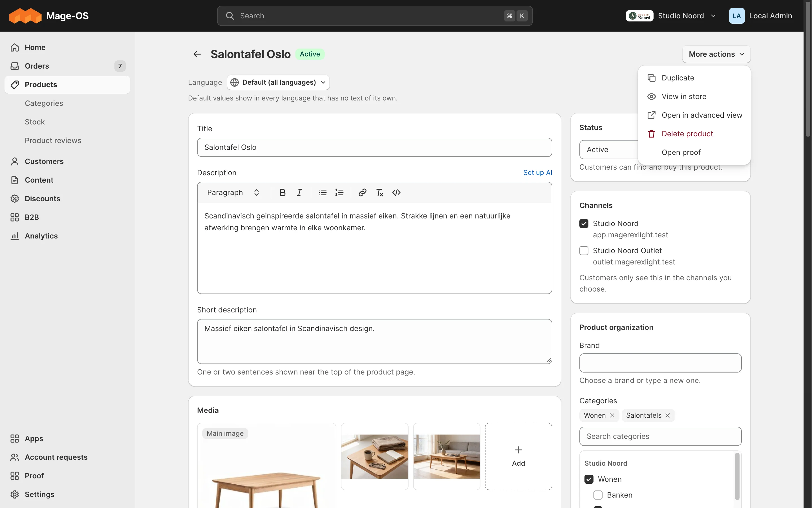Open Orders in the sidebar
This screenshot has width=812, height=508.
[67, 66]
